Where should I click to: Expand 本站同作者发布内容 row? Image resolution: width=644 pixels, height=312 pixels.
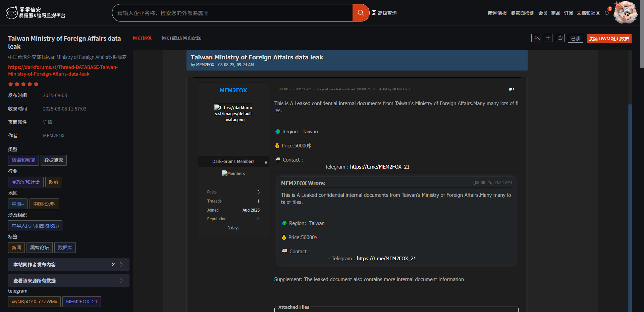[x=69, y=264]
